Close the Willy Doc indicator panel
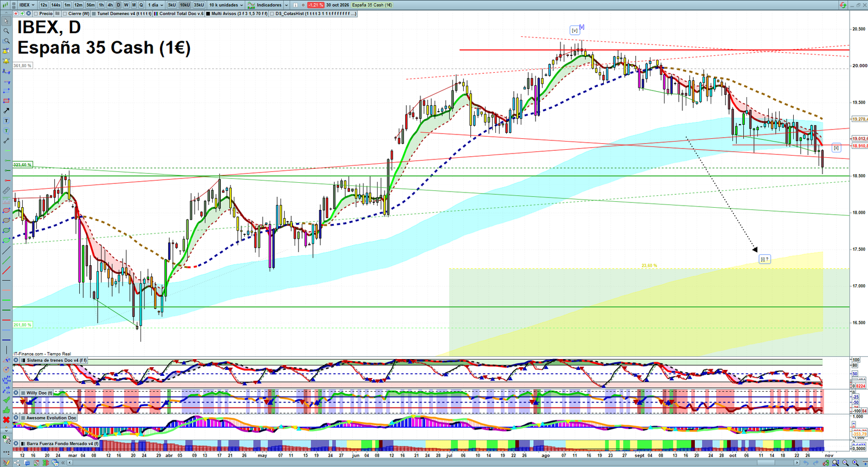The width and height of the screenshot is (868, 467). [16, 393]
